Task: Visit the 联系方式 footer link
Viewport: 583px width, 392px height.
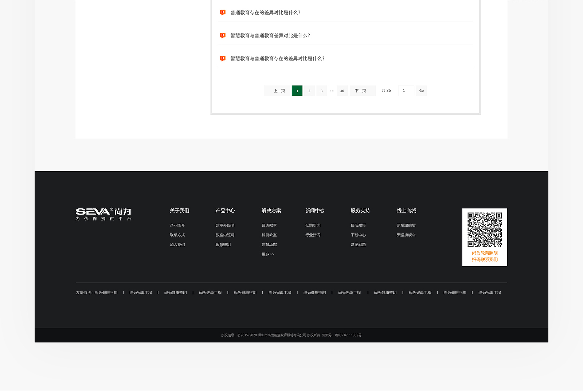Action: click(177, 235)
